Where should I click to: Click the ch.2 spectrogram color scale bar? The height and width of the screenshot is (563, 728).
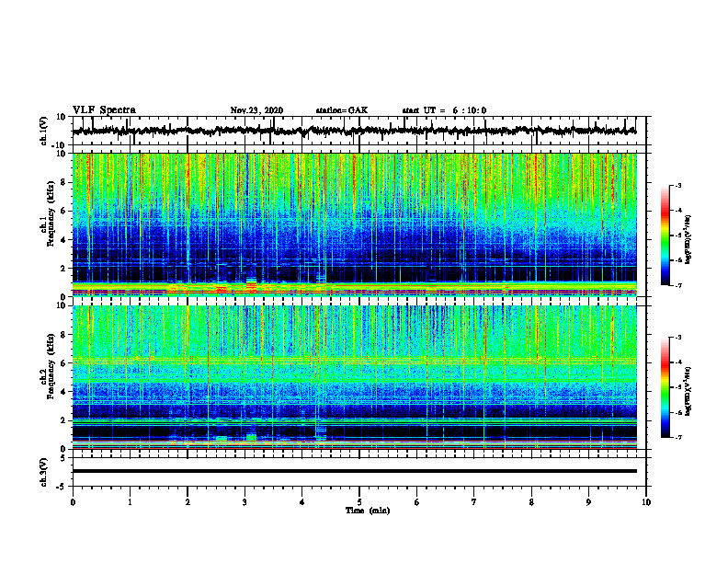665,387
